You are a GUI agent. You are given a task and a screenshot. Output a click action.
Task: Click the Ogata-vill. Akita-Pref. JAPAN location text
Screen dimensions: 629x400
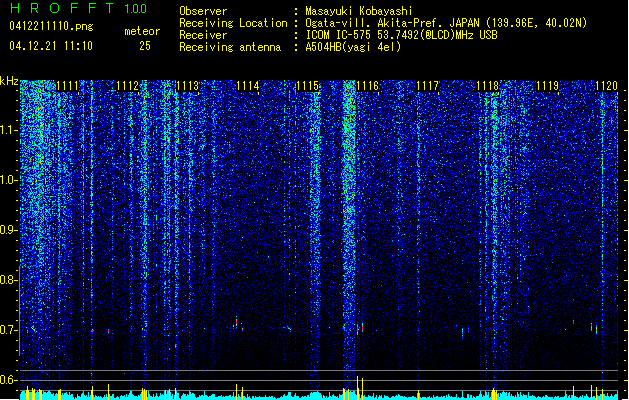click(446, 23)
